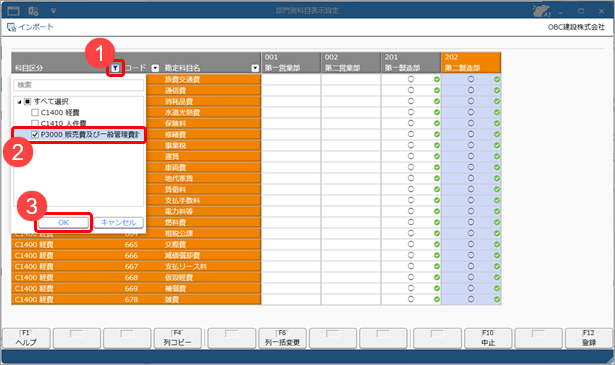This screenshot has height=365, width=615.
Task: Click the F10 中止 function button
Action: coord(488,338)
